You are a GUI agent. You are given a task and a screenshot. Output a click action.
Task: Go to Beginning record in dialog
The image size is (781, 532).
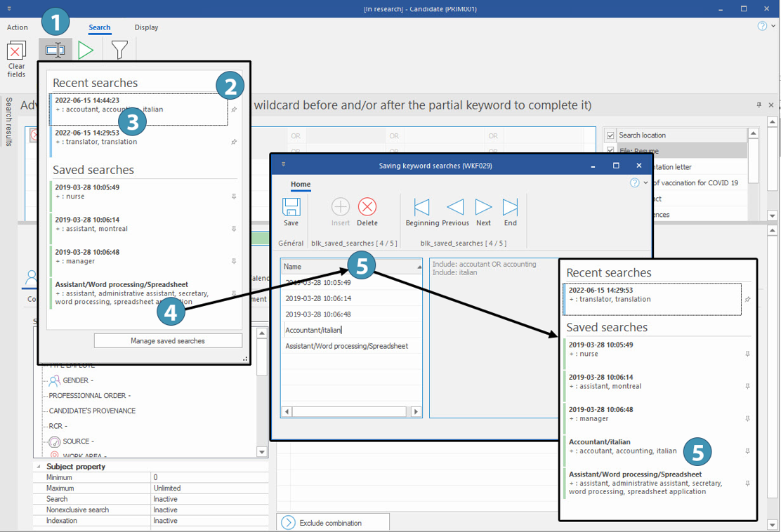421,207
